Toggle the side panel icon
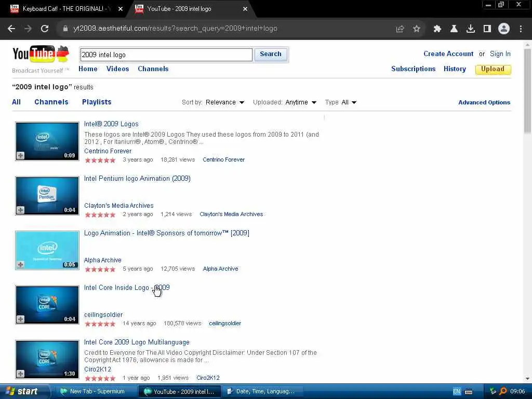The height and width of the screenshot is (399, 532). click(487, 29)
